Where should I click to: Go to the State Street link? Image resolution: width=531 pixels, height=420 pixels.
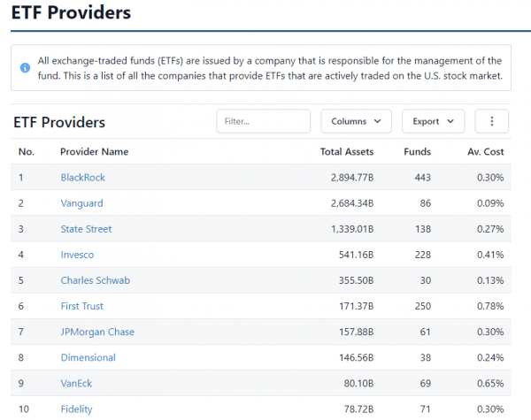pyautogui.click(x=86, y=229)
